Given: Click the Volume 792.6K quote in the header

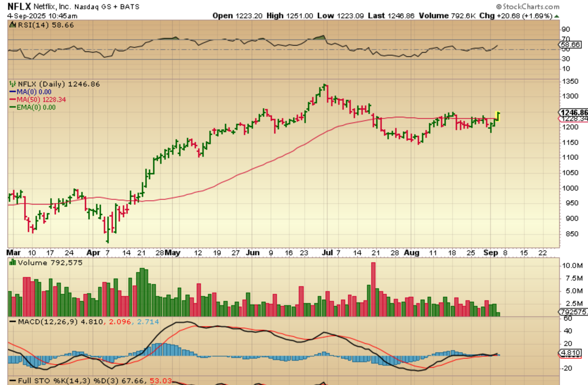Looking at the screenshot, I should click(448, 16).
